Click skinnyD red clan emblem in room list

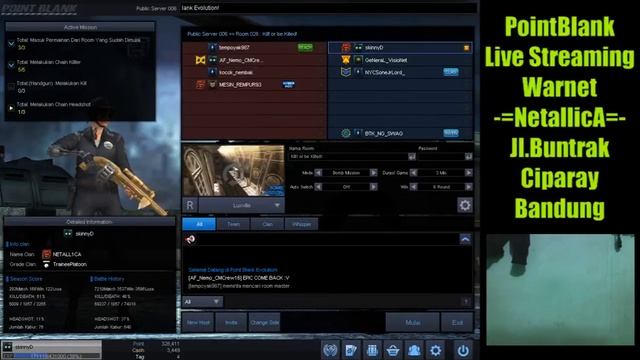[346, 47]
